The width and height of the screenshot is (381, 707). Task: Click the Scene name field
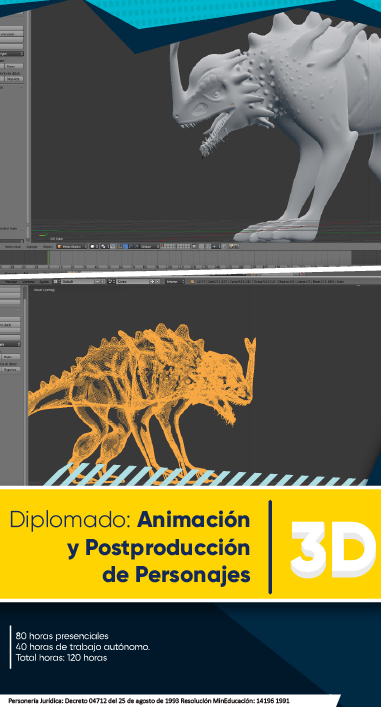pos(133,282)
